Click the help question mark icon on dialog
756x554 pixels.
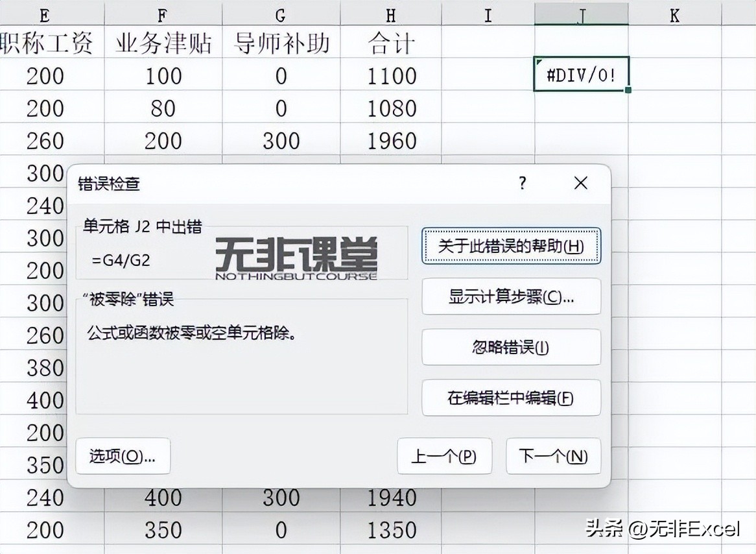point(521,184)
